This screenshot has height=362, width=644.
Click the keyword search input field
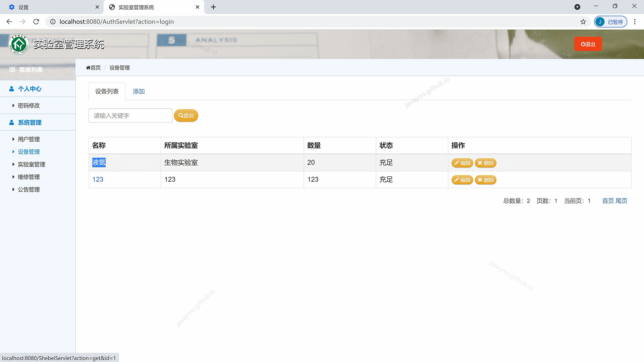click(130, 115)
